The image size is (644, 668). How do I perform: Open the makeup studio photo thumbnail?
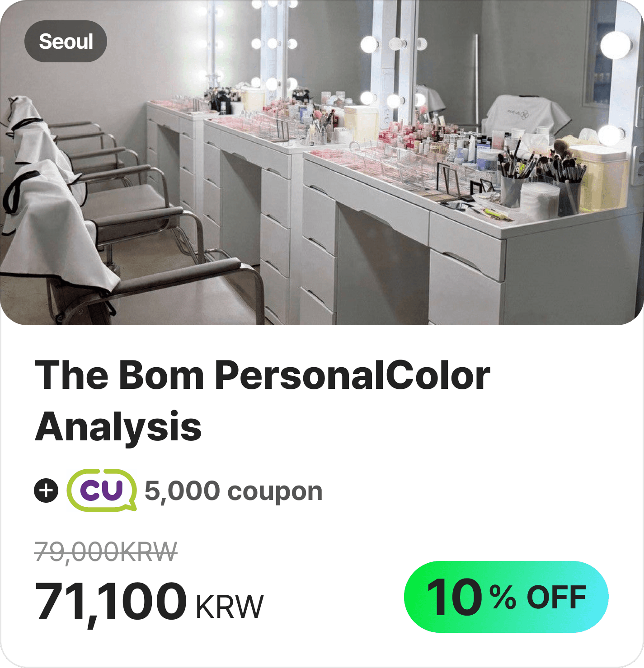point(322,163)
